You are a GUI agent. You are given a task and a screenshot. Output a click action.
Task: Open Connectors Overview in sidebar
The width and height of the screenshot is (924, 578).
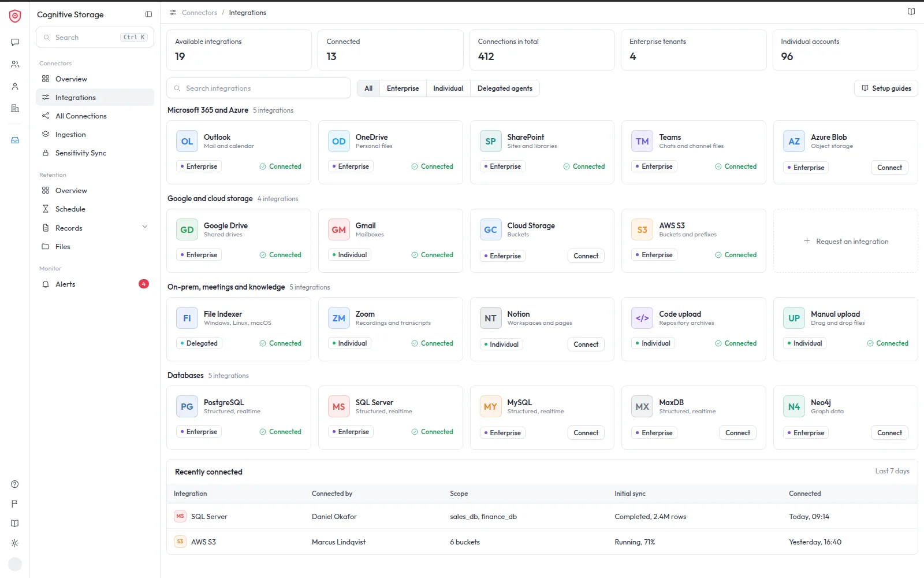95,79
